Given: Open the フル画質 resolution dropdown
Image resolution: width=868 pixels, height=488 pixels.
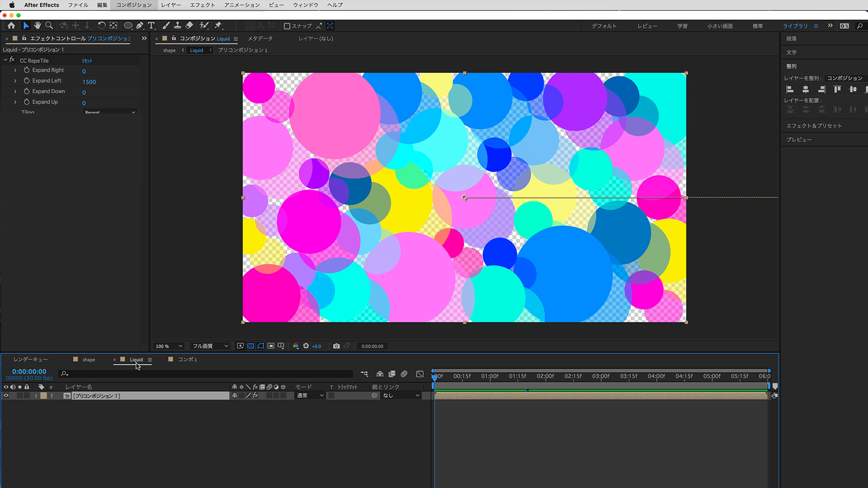Looking at the screenshot, I should coord(210,346).
